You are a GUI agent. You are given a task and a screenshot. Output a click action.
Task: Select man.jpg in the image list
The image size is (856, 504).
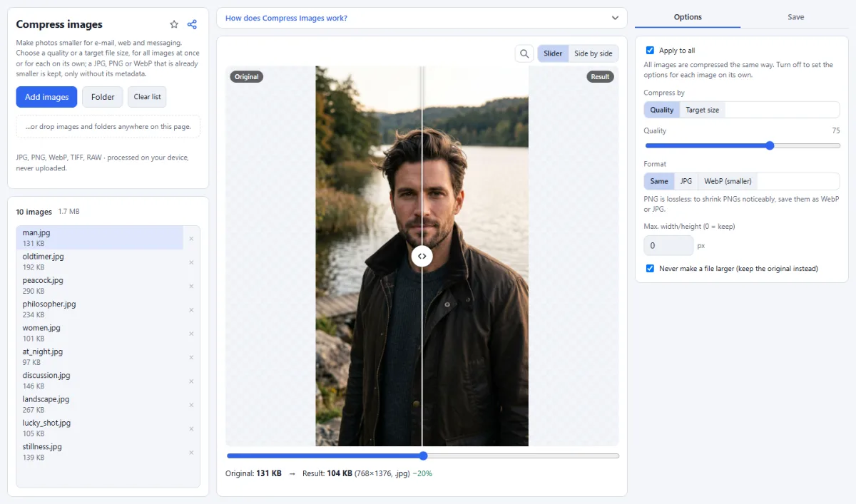pos(100,238)
